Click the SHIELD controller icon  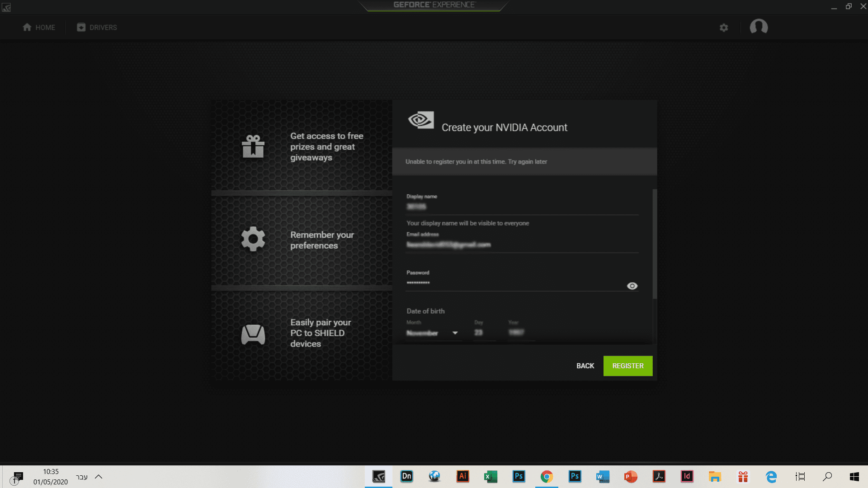click(x=253, y=334)
